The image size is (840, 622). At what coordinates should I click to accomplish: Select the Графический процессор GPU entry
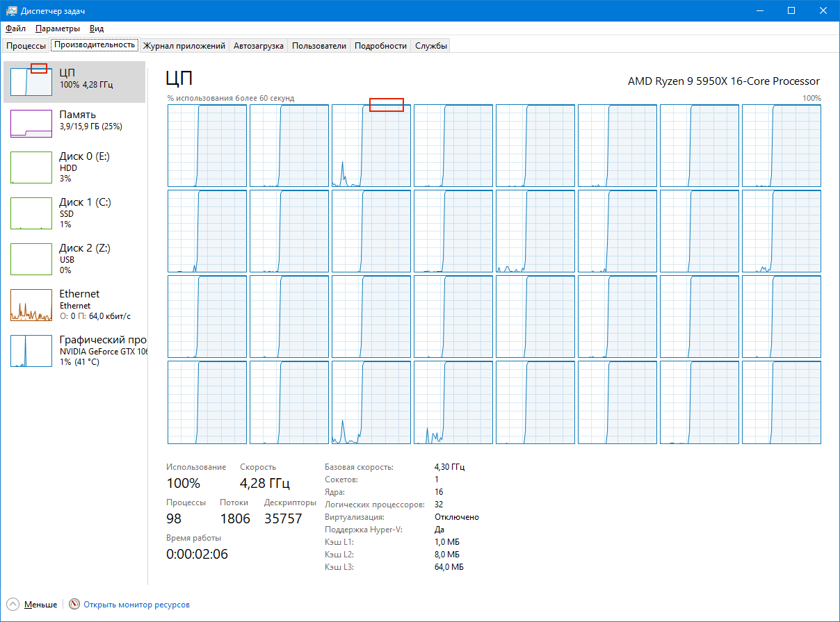(75, 350)
